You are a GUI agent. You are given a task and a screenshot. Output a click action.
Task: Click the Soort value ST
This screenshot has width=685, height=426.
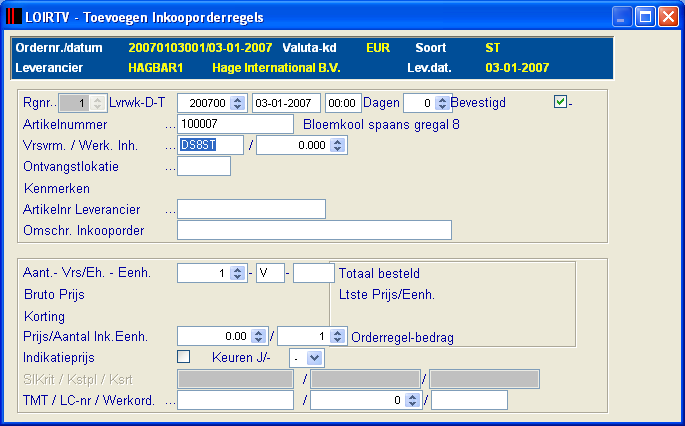pos(492,48)
